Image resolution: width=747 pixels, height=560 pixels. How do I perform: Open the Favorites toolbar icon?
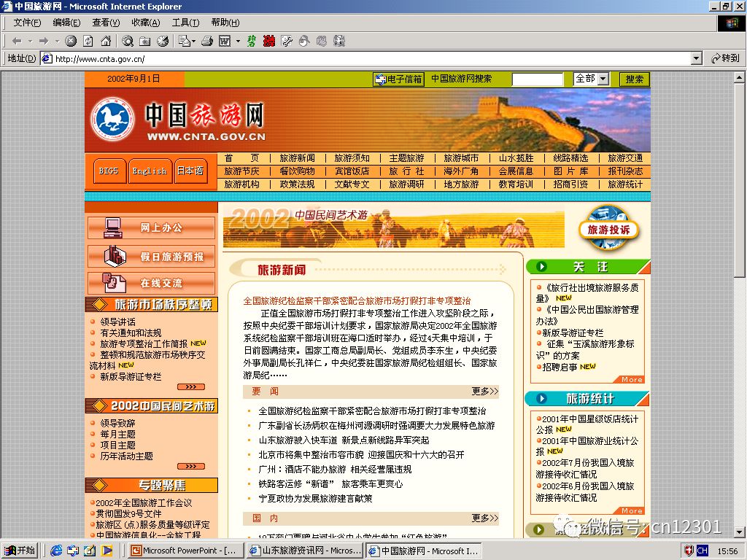tap(145, 42)
